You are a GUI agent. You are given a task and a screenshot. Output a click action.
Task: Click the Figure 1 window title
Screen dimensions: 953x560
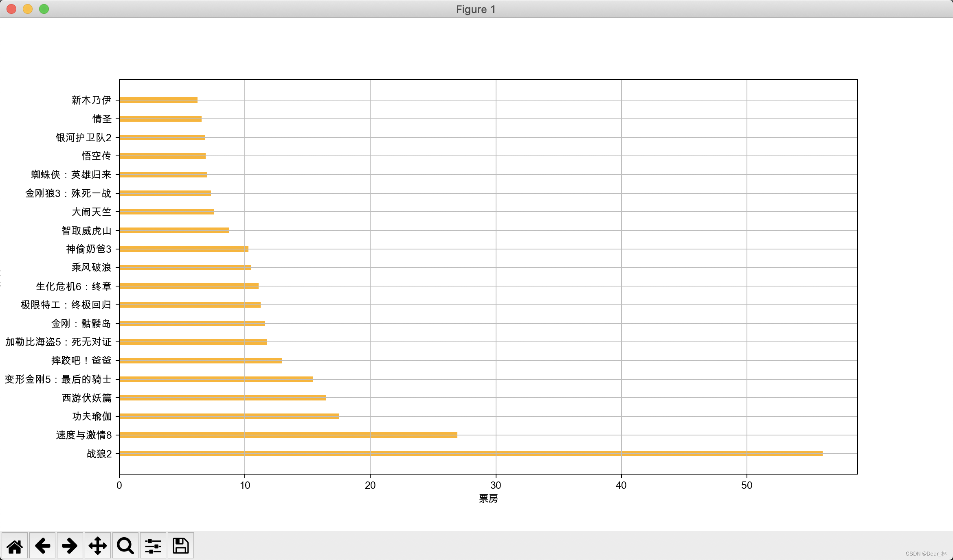pyautogui.click(x=476, y=9)
